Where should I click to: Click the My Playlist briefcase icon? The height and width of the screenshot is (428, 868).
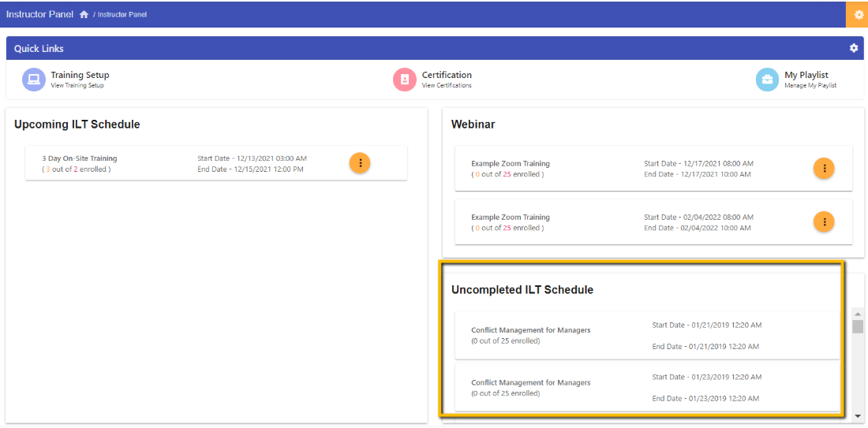767,79
